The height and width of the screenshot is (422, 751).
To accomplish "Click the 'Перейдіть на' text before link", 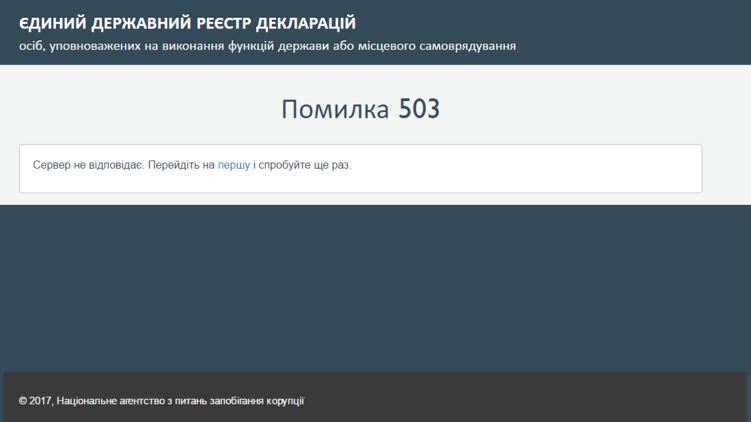I will click(182, 165).
